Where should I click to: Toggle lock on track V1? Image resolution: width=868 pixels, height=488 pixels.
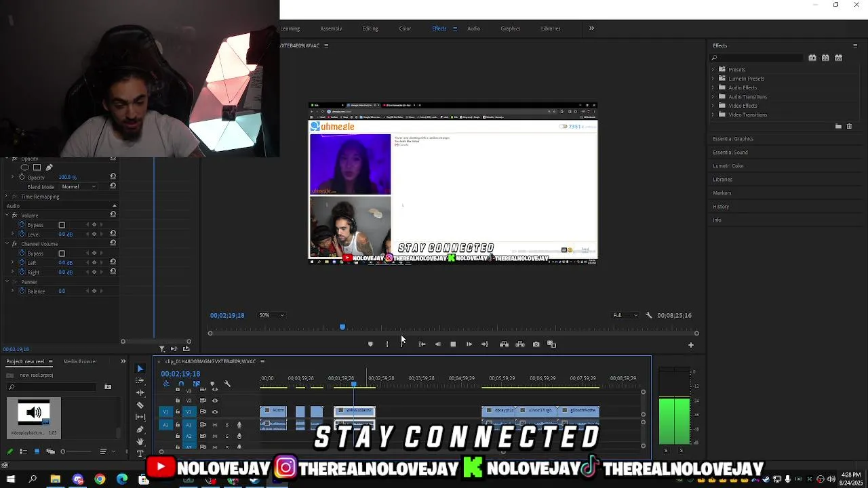coord(178,411)
